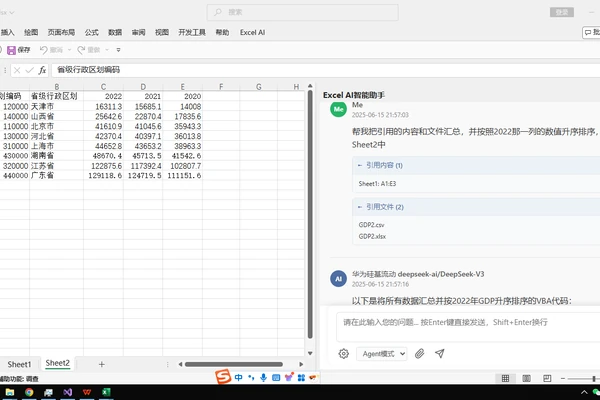This screenshot has width=600, height=400.
Task: Open the 帮助 ribbon tab
Action: 222,33
